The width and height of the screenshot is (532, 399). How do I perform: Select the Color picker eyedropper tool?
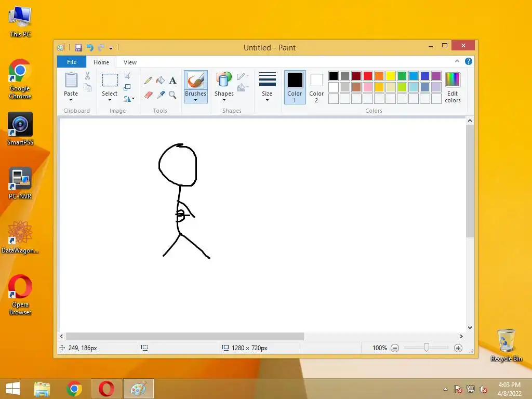pos(161,95)
